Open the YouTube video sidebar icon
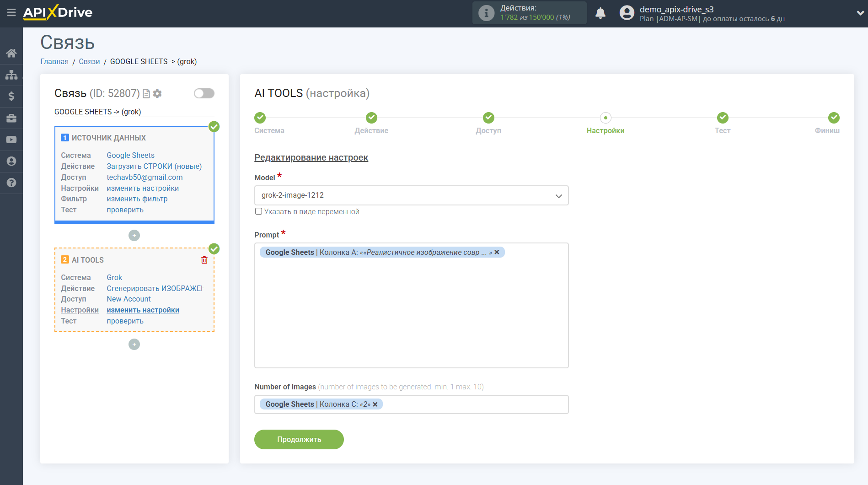The image size is (868, 485). (11, 140)
